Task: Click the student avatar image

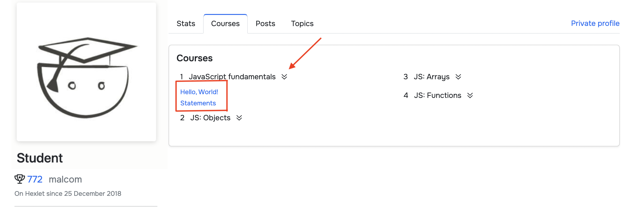Action: pos(86,72)
